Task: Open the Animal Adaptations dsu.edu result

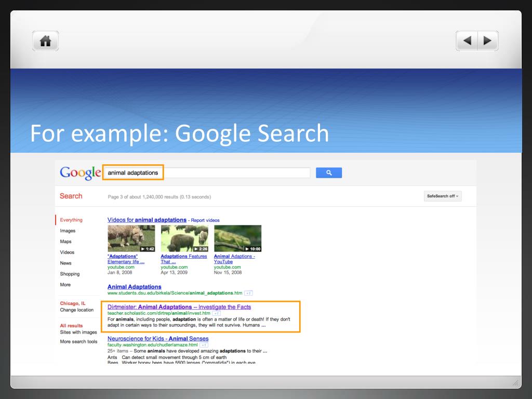Action: pos(135,287)
